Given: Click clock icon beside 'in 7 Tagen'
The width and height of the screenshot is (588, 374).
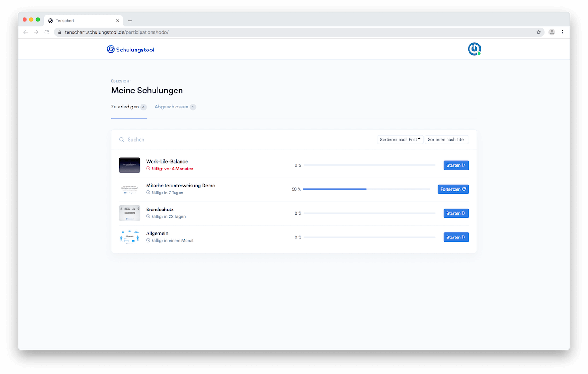Looking at the screenshot, I should click(x=148, y=193).
